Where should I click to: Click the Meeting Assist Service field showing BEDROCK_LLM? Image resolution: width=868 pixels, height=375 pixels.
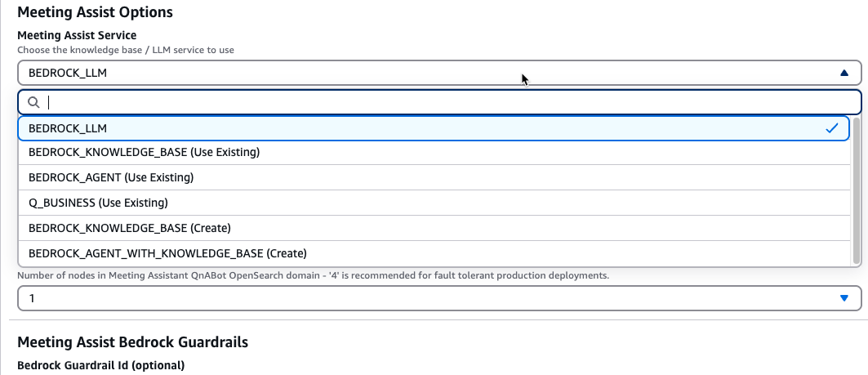pyautogui.click(x=439, y=73)
